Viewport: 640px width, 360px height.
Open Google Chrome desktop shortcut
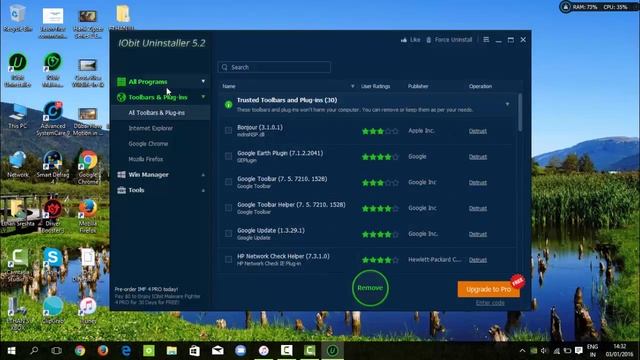tap(88, 167)
